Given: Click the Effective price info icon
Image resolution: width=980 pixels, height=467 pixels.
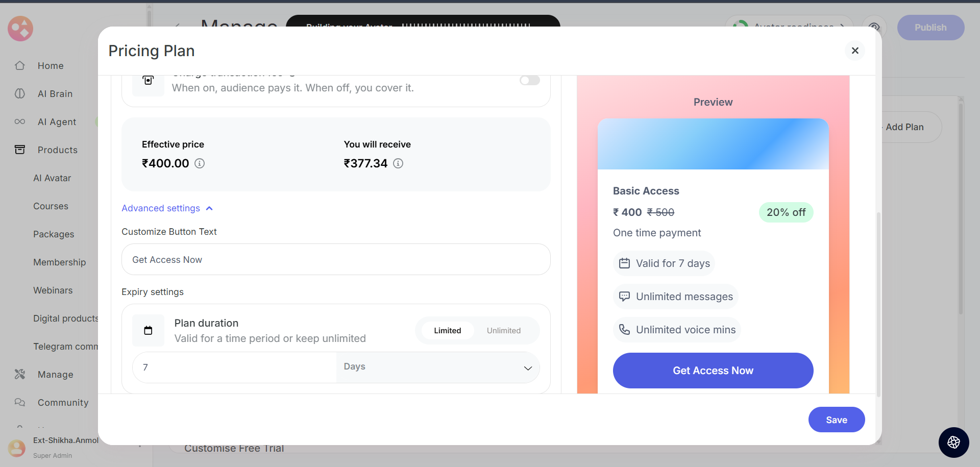Looking at the screenshot, I should click(200, 163).
